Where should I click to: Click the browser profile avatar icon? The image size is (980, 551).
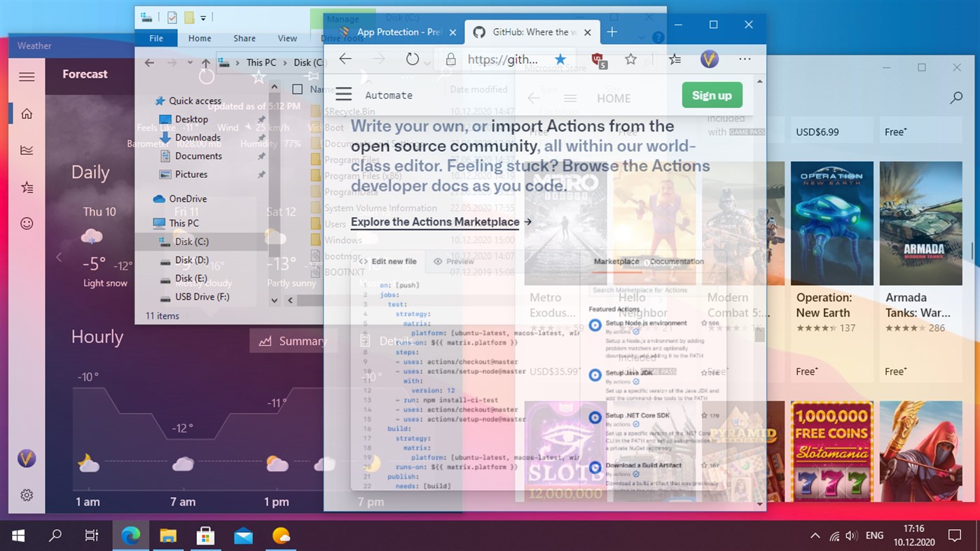[x=709, y=60]
